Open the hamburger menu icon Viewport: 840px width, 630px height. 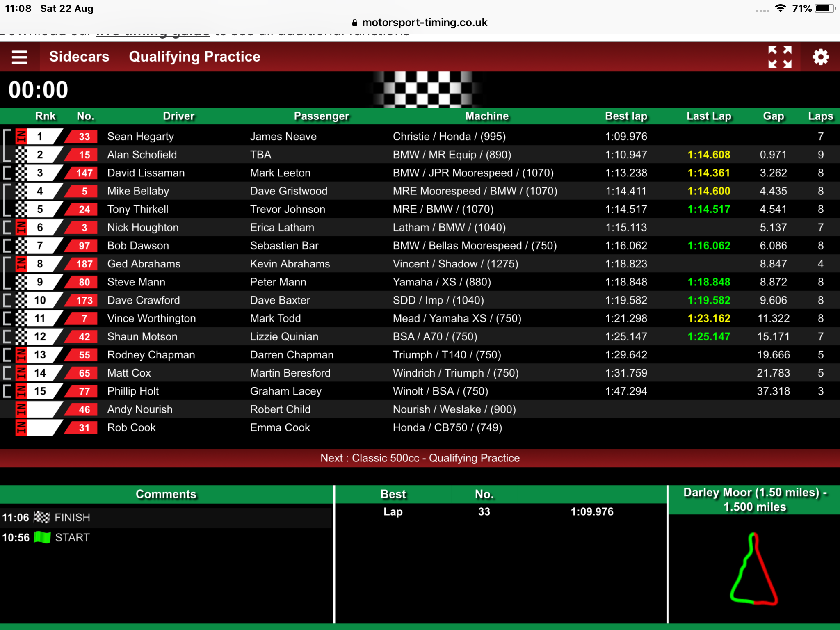(x=19, y=57)
